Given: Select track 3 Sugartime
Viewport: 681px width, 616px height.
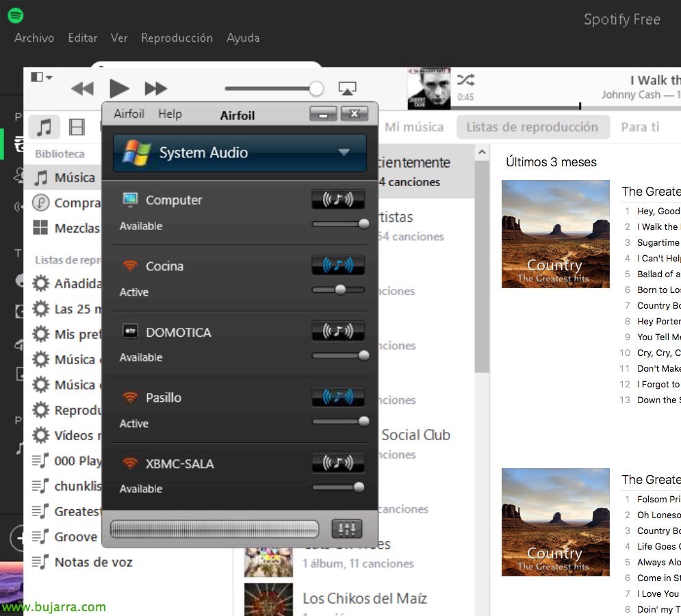Looking at the screenshot, I should coord(652,242).
